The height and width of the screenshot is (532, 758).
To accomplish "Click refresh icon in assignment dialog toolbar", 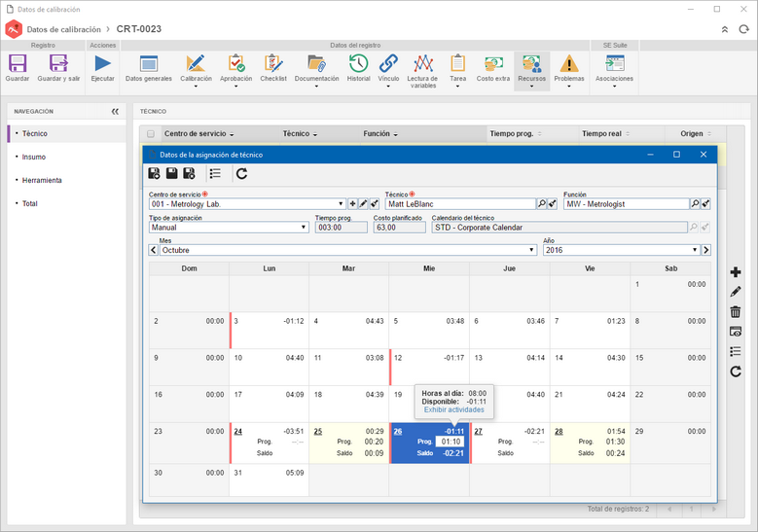I will point(241,173).
